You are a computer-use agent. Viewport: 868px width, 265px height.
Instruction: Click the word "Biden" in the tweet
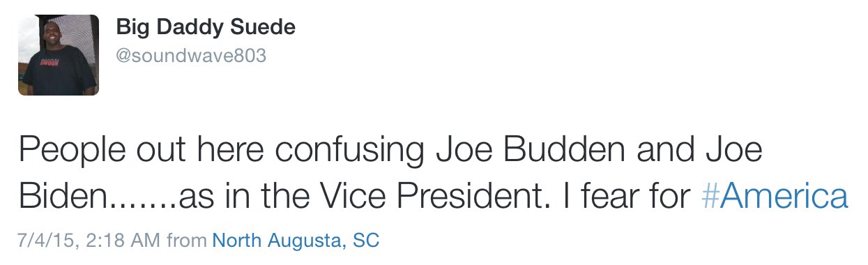(61, 197)
